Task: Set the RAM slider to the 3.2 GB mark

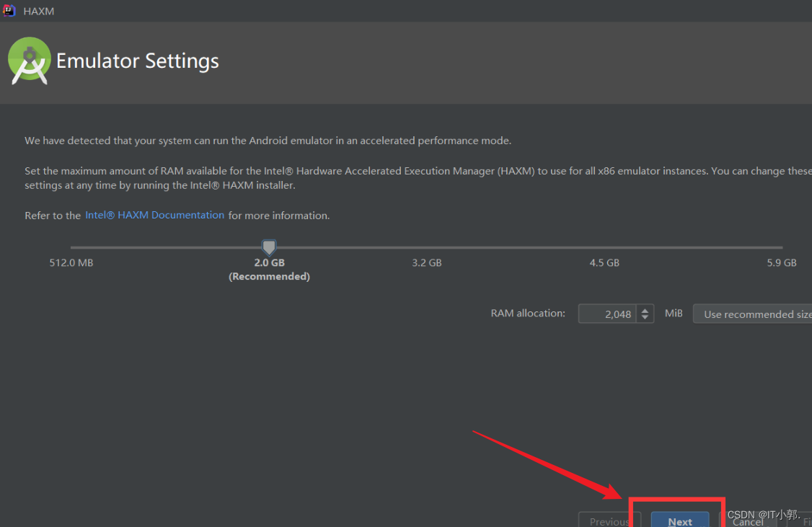Action: 427,247
